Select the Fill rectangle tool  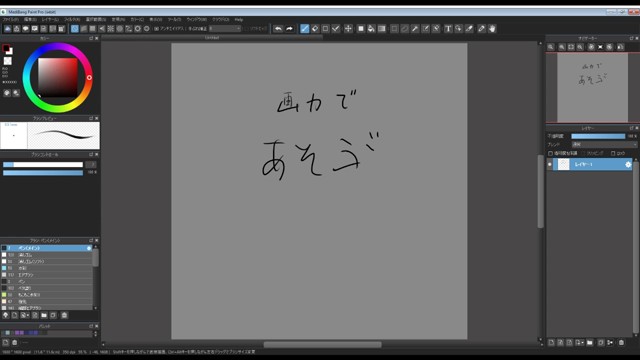point(361,29)
